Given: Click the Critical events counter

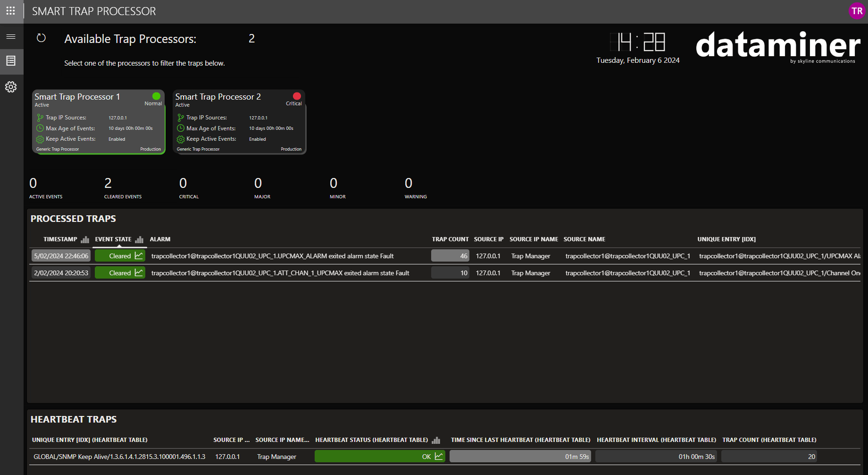Looking at the screenshot, I should pos(189,188).
